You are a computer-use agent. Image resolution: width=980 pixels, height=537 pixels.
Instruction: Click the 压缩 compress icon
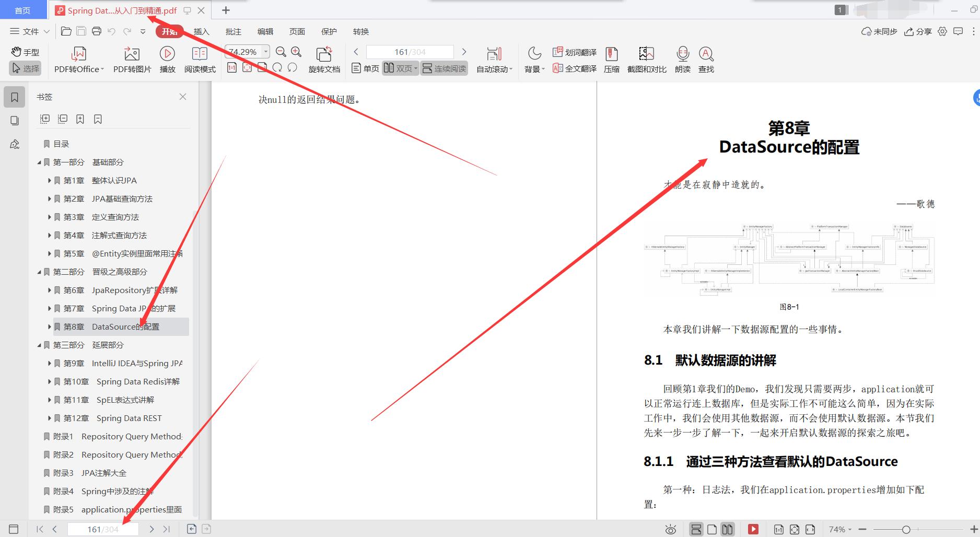coord(611,54)
